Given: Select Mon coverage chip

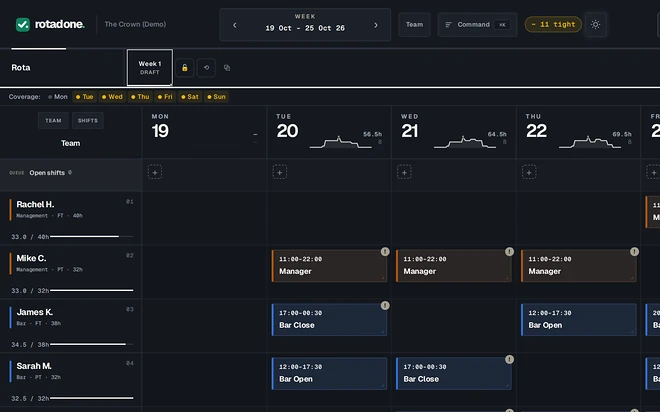Looking at the screenshot, I should coord(58,97).
